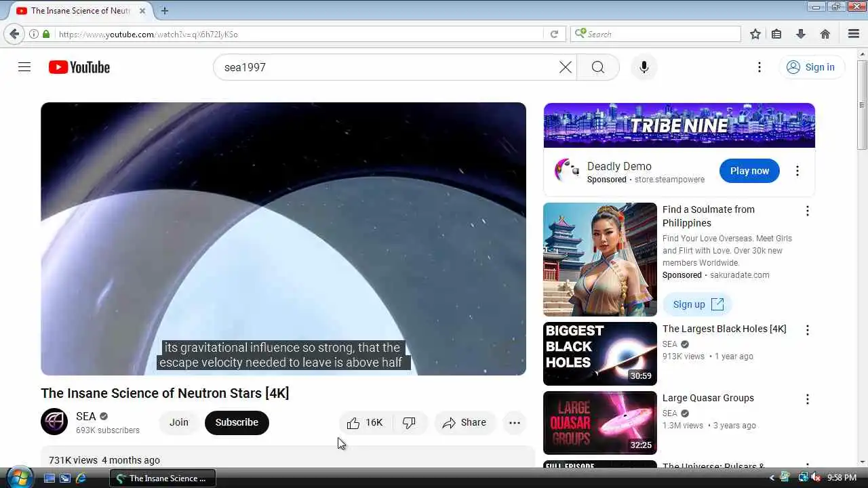The width and height of the screenshot is (868, 488).
Task: Clear the sea1997 search text
Action: (566, 67)
